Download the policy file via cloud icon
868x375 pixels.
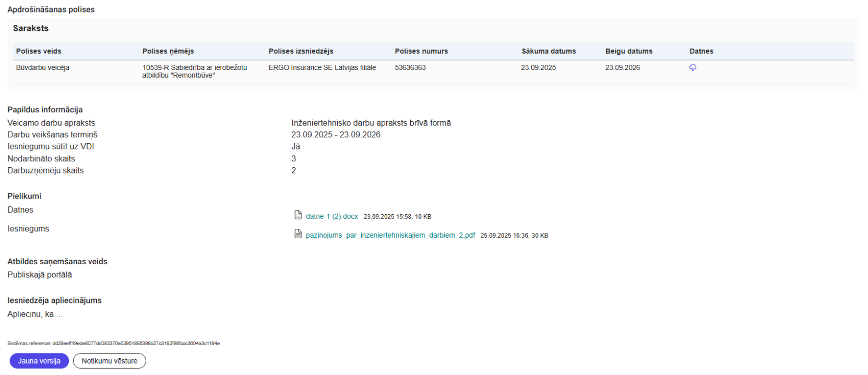pos(693,67)
